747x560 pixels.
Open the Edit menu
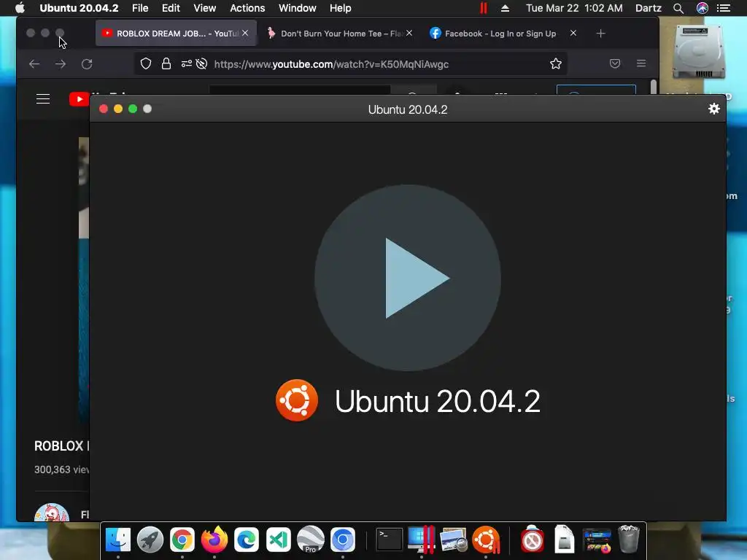click(x=171, y=8)
